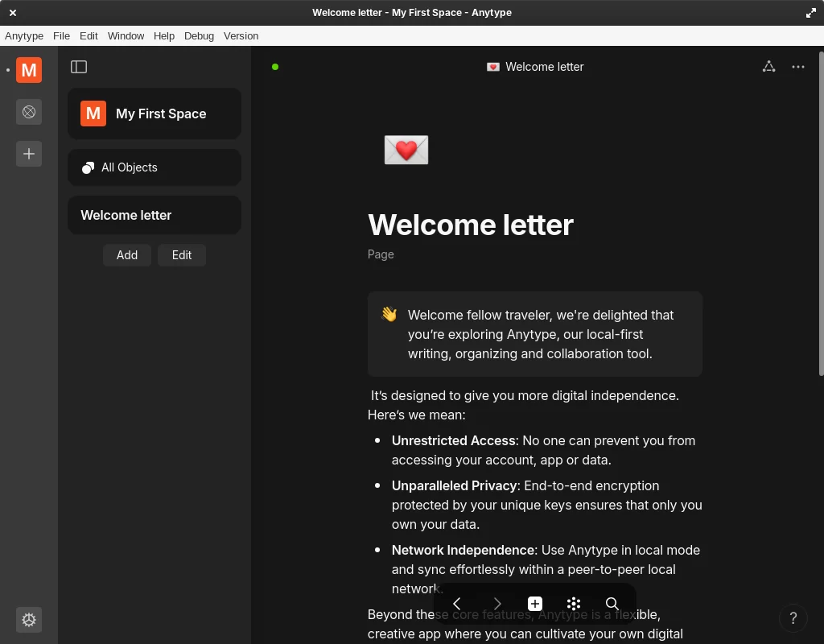Go back using navigation arrow
Image resolution: width=824 pixels, height=644 pixels.
(x=457, y=604)
